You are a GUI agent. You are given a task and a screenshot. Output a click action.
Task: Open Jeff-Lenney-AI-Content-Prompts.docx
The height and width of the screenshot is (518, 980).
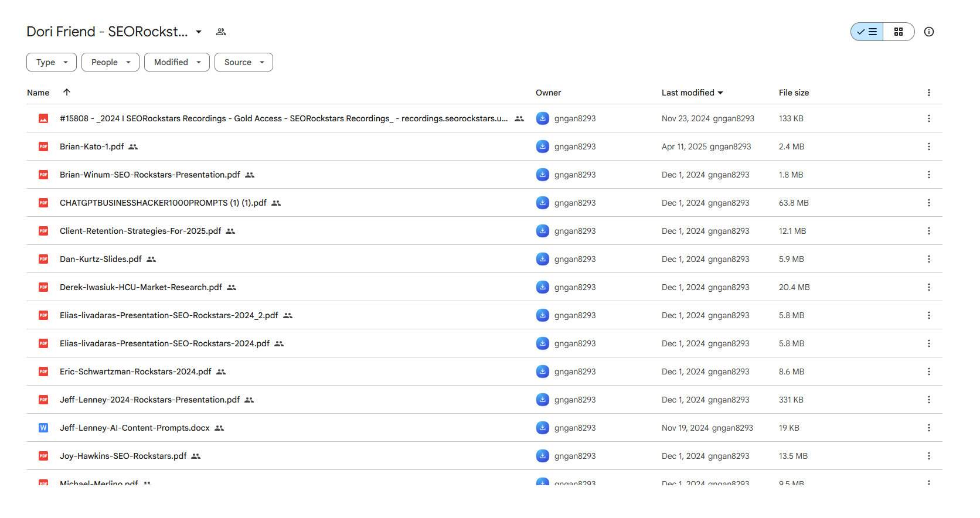point(135,428)
